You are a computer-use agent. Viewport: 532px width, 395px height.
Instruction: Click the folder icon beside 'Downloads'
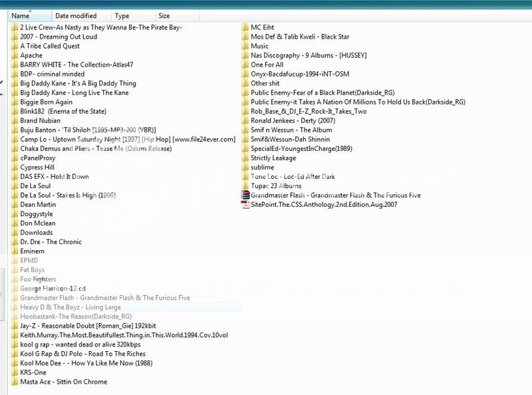pos(14,233)
